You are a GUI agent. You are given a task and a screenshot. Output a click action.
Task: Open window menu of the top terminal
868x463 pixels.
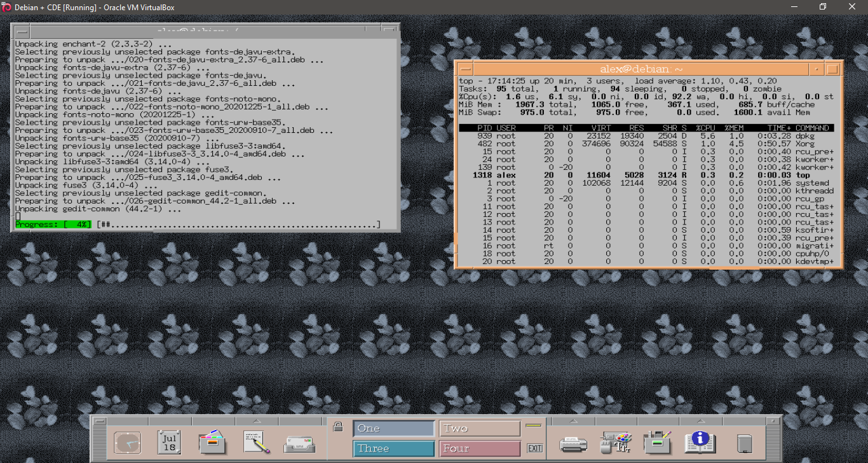tap(21, 31)
